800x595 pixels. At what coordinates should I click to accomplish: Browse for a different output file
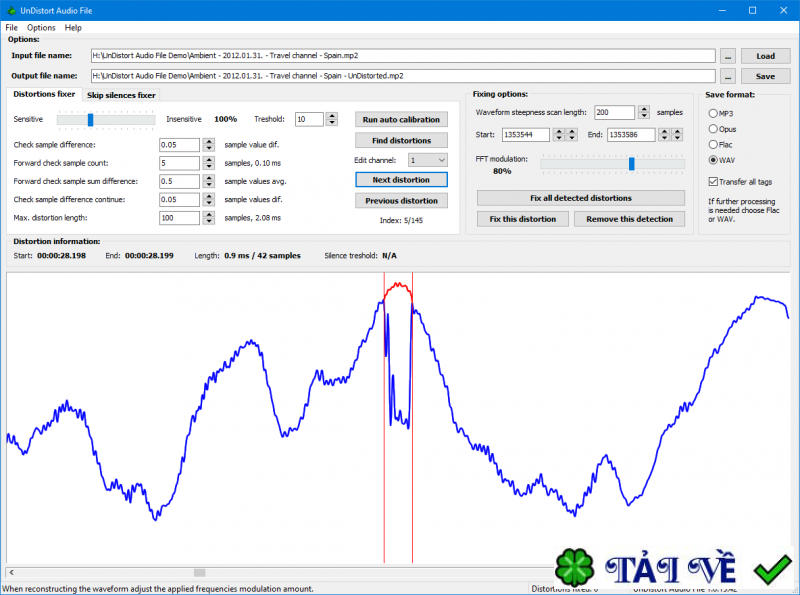point(727,76)
